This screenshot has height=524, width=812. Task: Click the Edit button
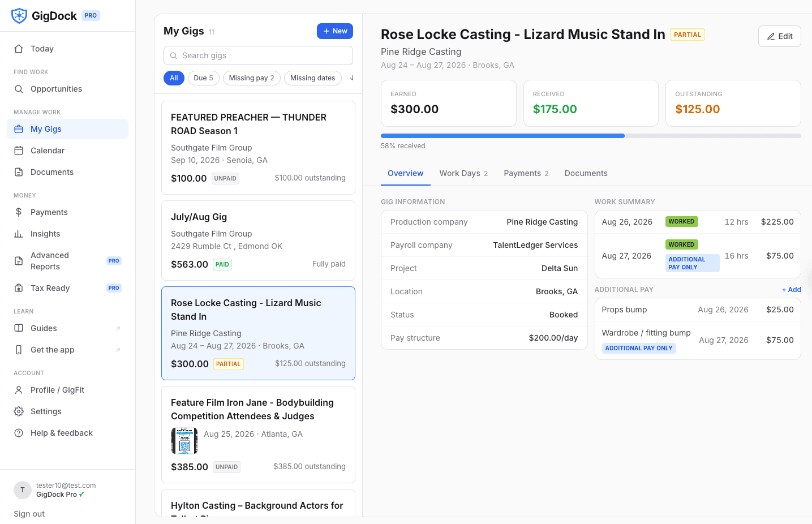click(779, 36)
